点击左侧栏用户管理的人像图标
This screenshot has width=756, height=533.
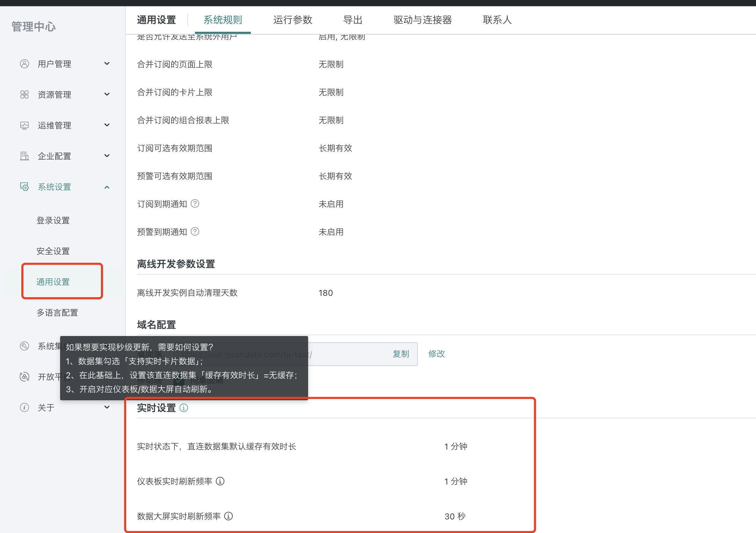click(x=24, y=64)
